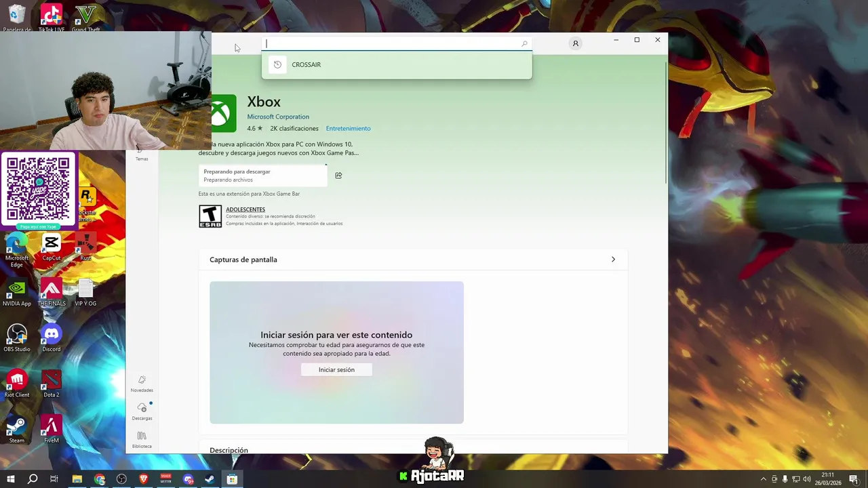Open Brave browser from the taskbar
This screenshot has height=488, width=868.
click(143, 479)
